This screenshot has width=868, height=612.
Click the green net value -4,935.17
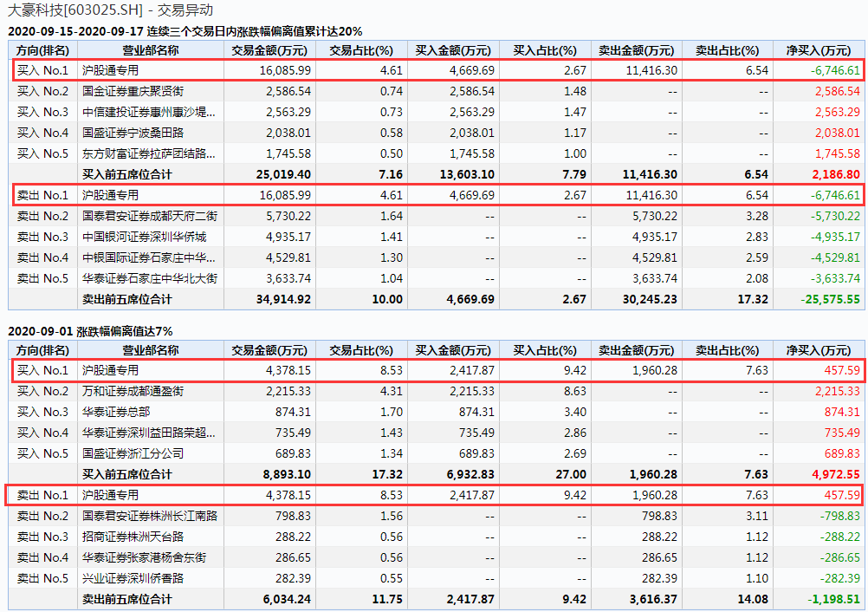pos(835,237)
